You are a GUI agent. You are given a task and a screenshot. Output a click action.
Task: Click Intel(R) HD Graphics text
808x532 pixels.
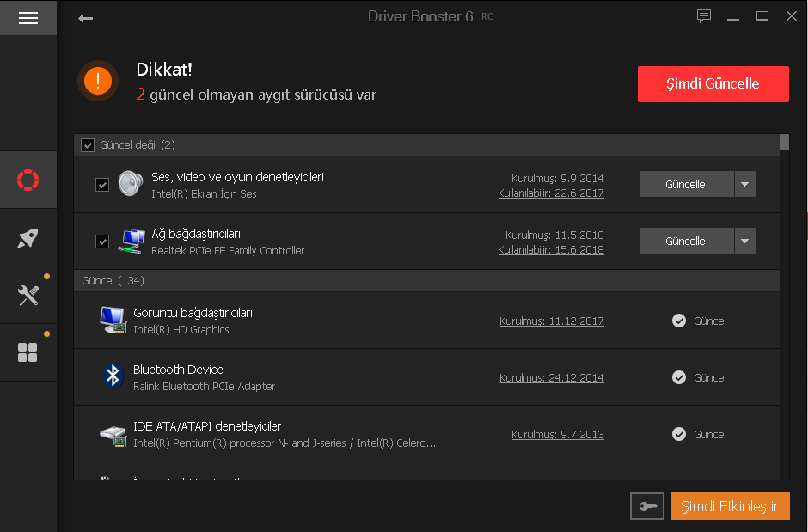(x=181, y=330)
